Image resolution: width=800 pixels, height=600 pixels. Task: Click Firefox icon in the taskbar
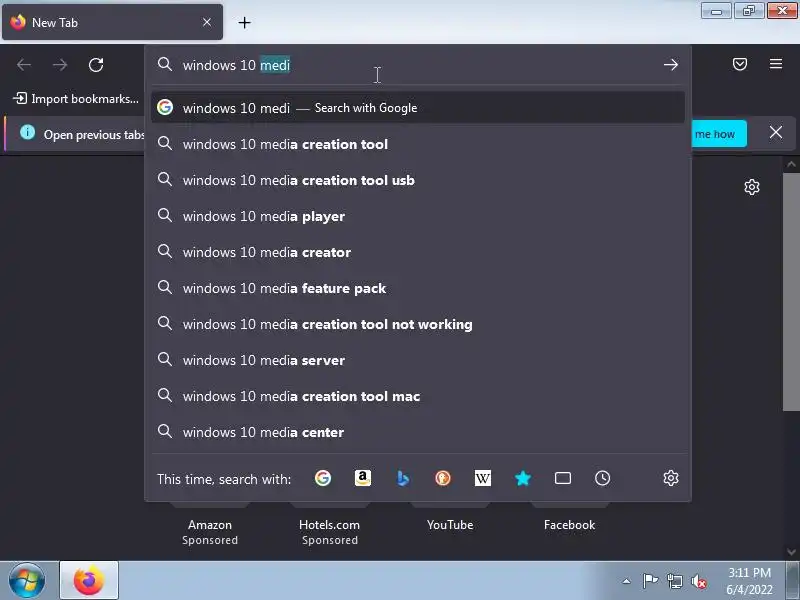pos(89,580)
